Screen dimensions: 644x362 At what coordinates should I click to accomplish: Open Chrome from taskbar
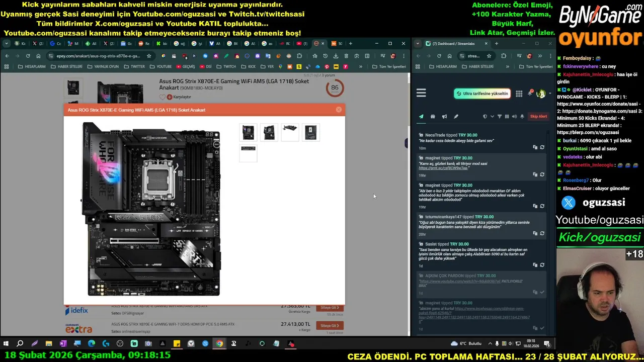pyautogui.click(x=219, y=344)
